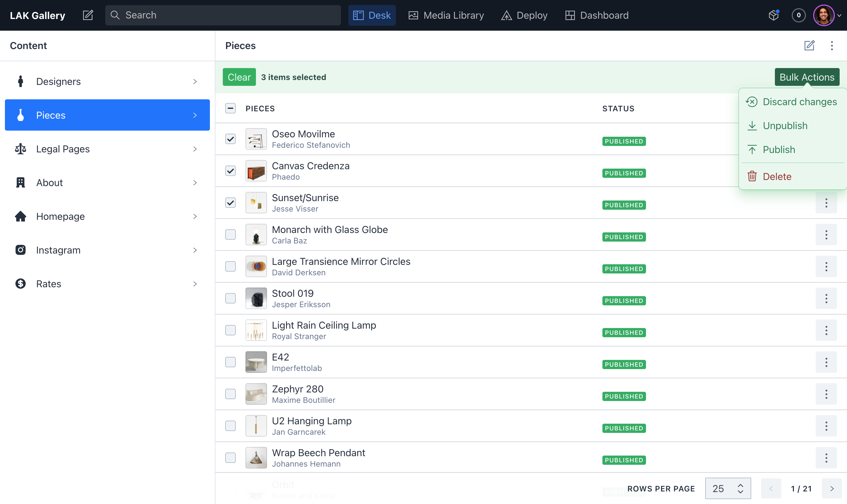The height and width of the screenshot is (504, 847).
Task: Toggle the select-all checkbox in the header
Action: coord(230,108)
